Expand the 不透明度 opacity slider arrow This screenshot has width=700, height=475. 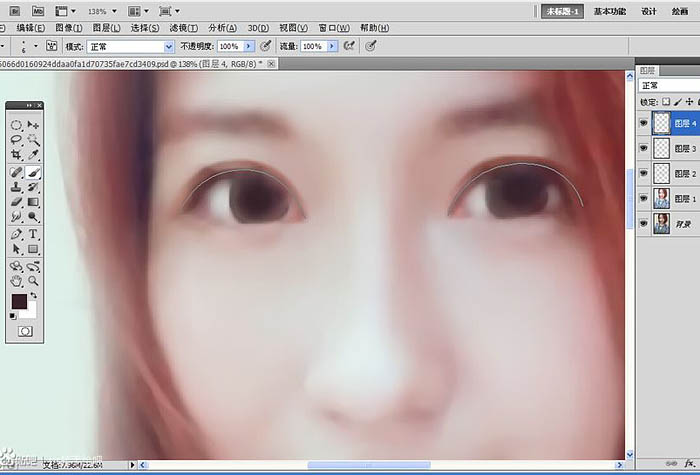point(248,46)
